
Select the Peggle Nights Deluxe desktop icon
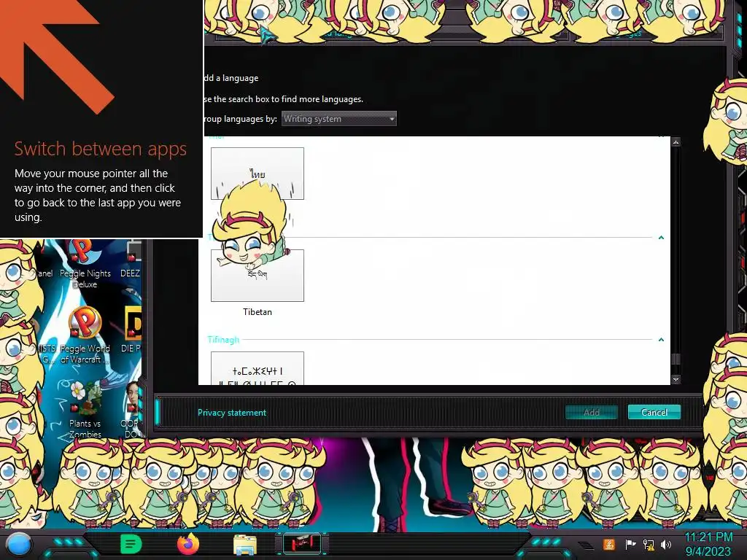[x=85, y=265]
